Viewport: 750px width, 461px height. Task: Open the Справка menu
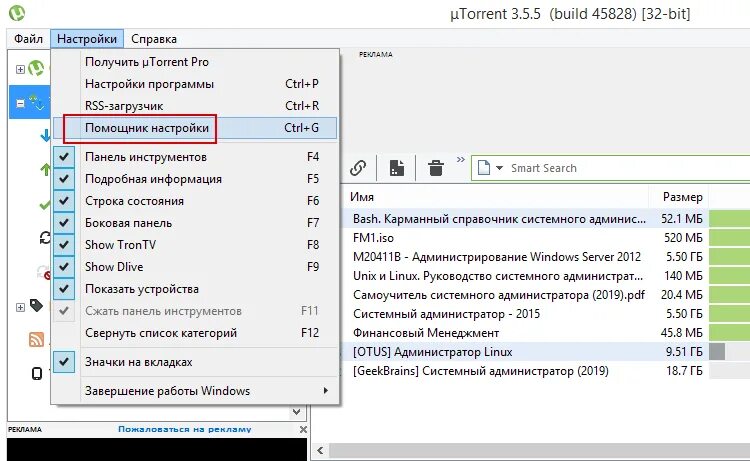pyautogui.click(x=154, y=39)
